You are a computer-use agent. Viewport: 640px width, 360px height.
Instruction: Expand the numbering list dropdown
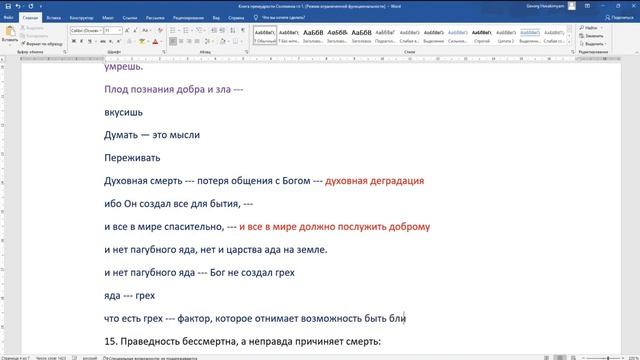click(192, 31)
